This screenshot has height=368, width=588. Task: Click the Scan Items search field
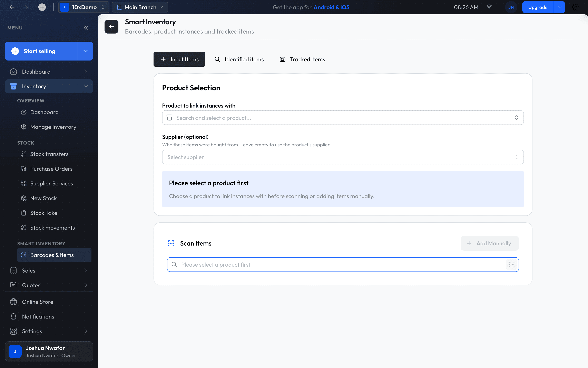(343, 265)
